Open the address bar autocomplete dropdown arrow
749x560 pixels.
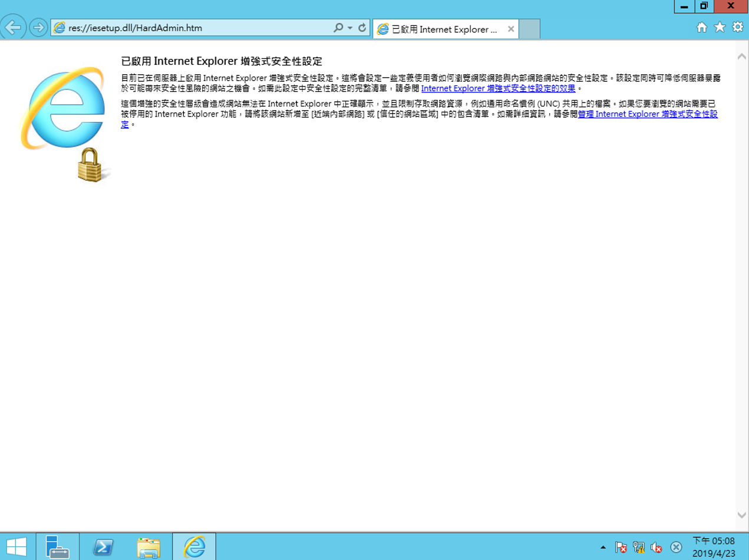coord(349,28)
